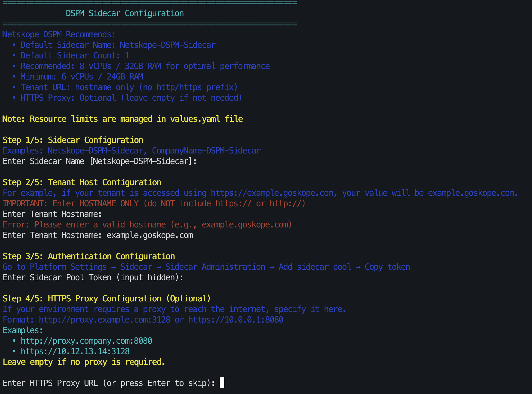Click the 'IMPORTANT: Enter HOSTNAME ONLY' warning line
The height and width of the screenshot is (394, 532).
[x=154, y=203]
